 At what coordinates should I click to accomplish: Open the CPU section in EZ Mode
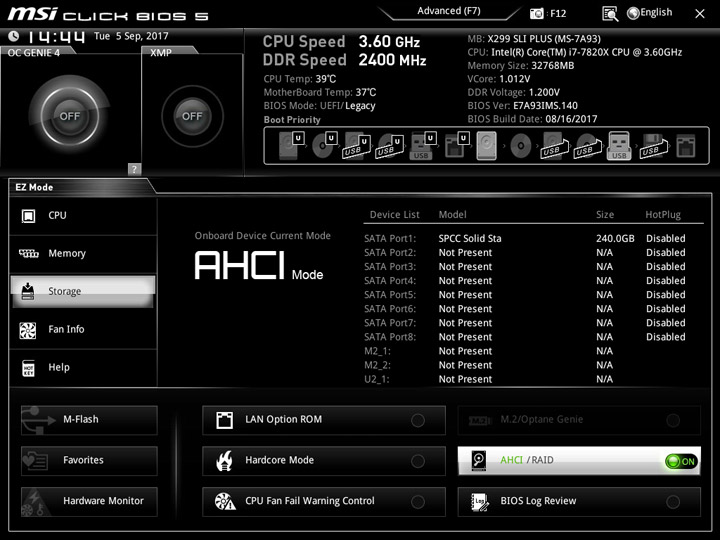pyautogui.click(x=83, y=216)
